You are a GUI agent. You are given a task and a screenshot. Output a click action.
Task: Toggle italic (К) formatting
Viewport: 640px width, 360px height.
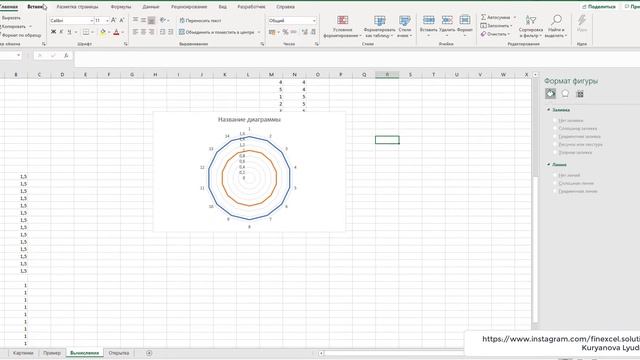(61, 32)
